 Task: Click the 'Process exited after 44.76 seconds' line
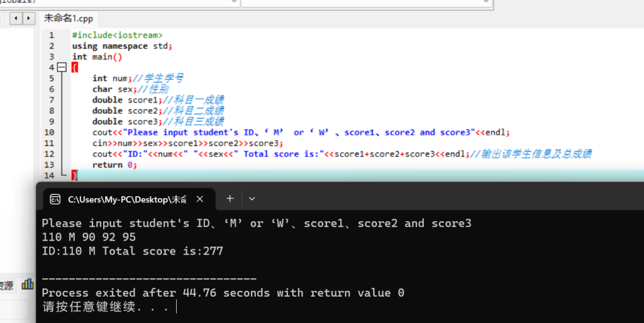click(x=223, y=293)
